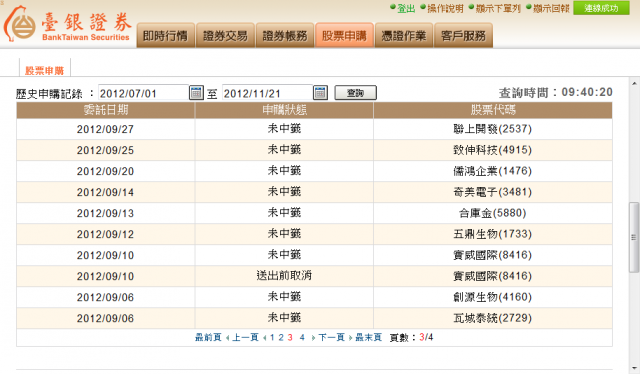The image size is (640, 374).
Task: Open the 憑證作業 menu tab
Action: pos(404,36)
